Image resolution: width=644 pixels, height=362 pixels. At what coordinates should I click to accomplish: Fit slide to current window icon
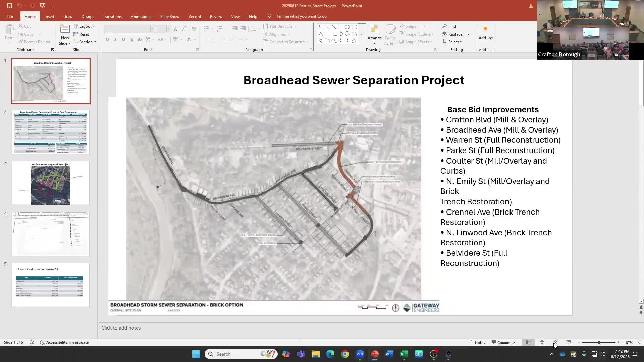tap(640, 342)
